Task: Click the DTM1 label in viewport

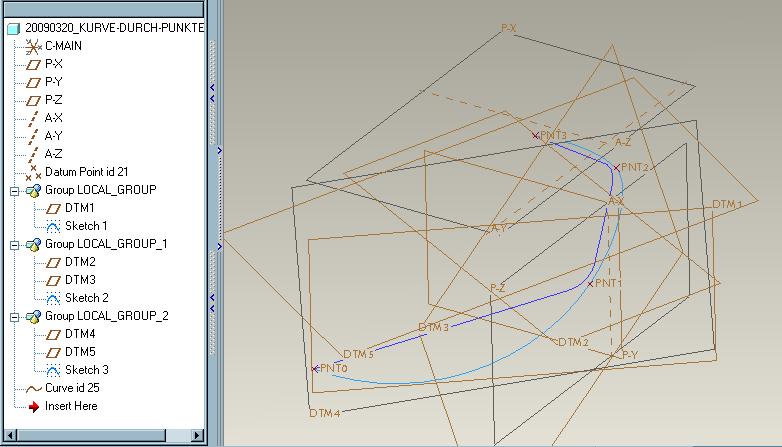Action: point(727,204)
